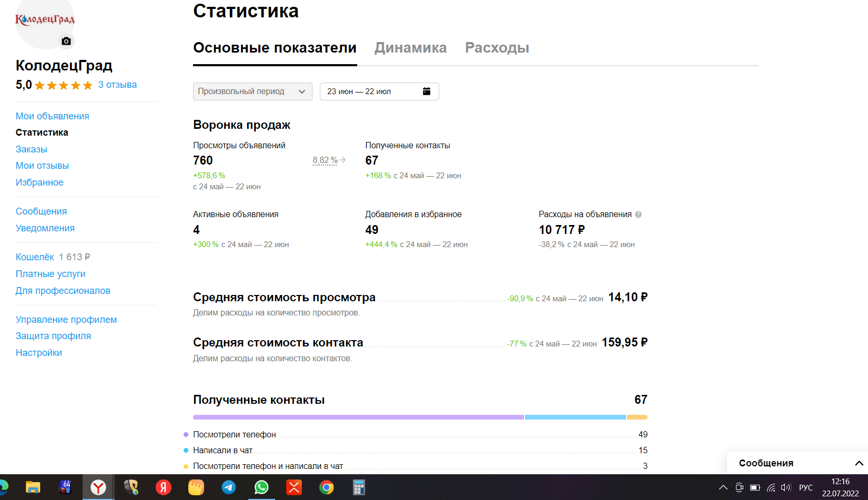This screenshot has width=868, height=500.
Task: Open Microsoft Edge from taskbar
Action: [4, 487]
